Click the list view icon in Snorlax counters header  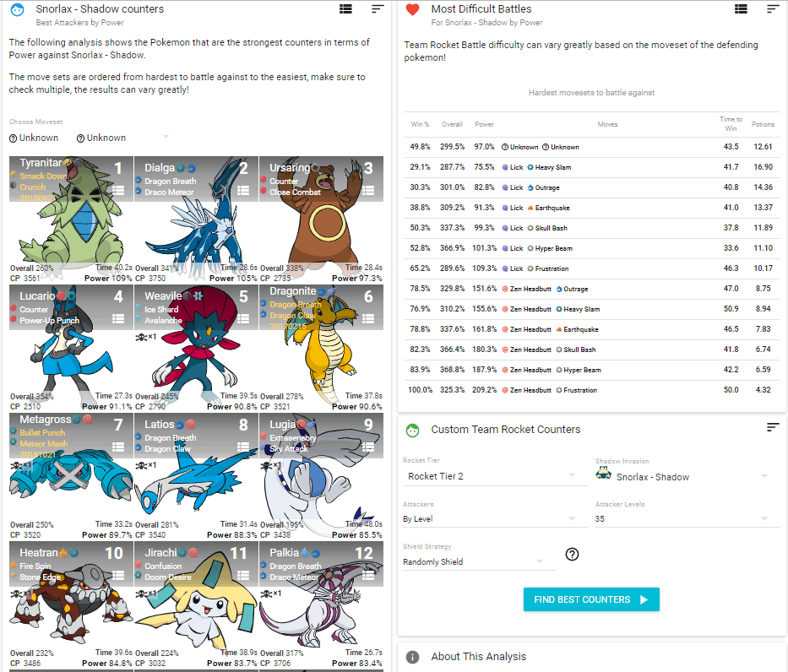[x=345, y=9]
